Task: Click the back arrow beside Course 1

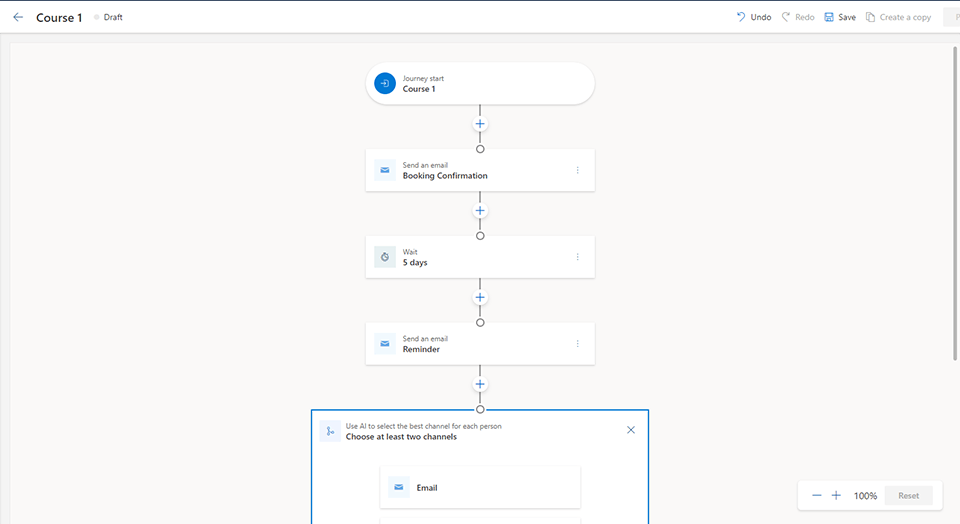Action: pos(18,17)
